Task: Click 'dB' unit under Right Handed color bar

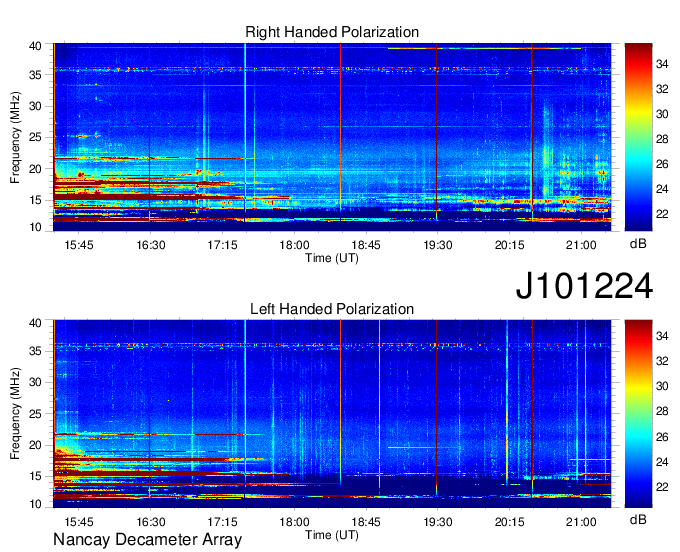Action: pyautogui.click(x=638, y=243)
